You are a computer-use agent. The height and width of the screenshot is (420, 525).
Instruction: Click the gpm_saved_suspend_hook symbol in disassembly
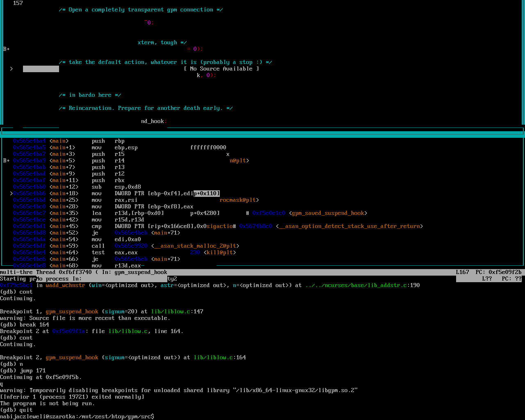pyautogui.click(x=328, y=213)
